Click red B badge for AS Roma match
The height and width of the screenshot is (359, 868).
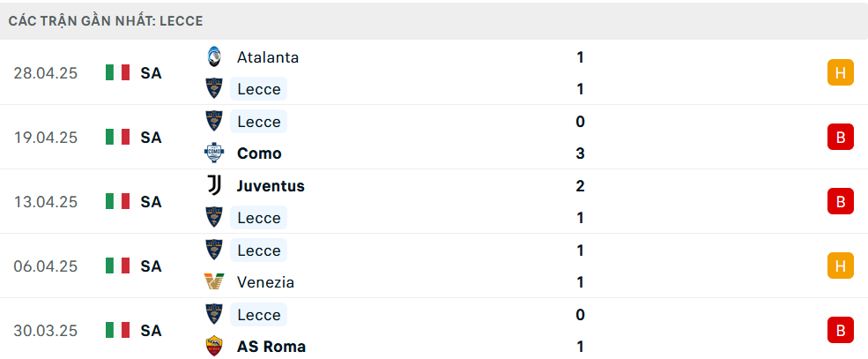pos(841,331)
